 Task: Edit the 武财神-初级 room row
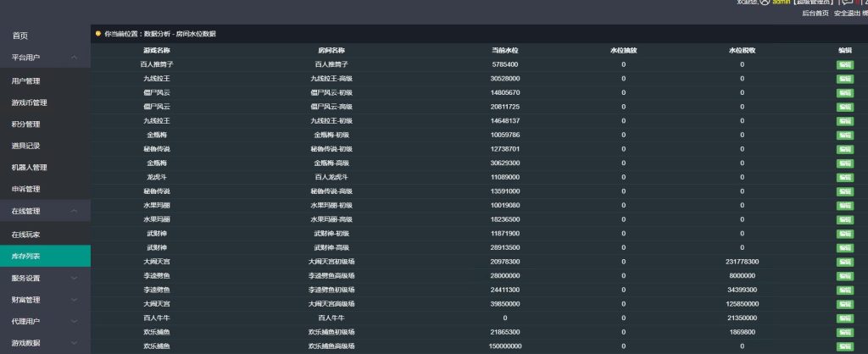click(845, 234)
